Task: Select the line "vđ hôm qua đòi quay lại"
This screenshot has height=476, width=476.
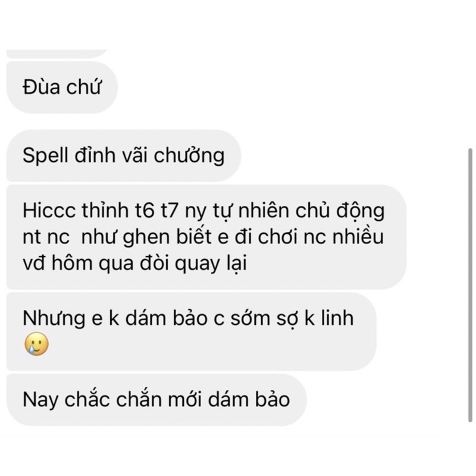Action: 135,264
